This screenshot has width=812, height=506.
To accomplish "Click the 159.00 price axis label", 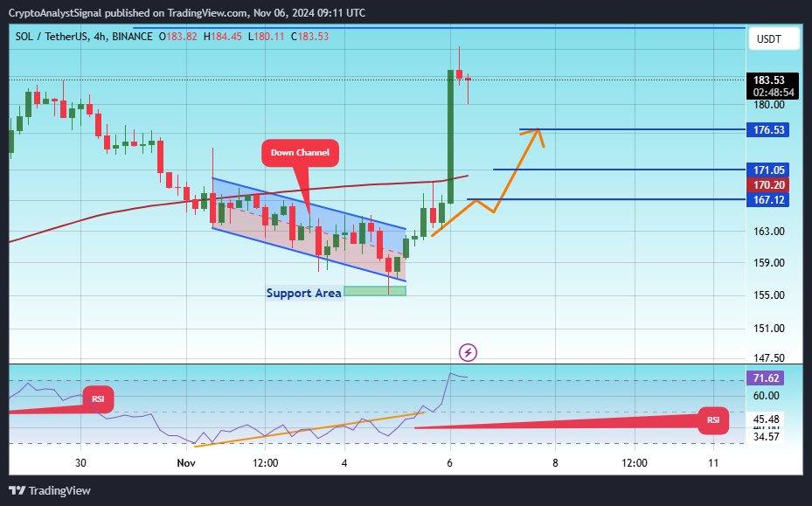I will point(768,263).
